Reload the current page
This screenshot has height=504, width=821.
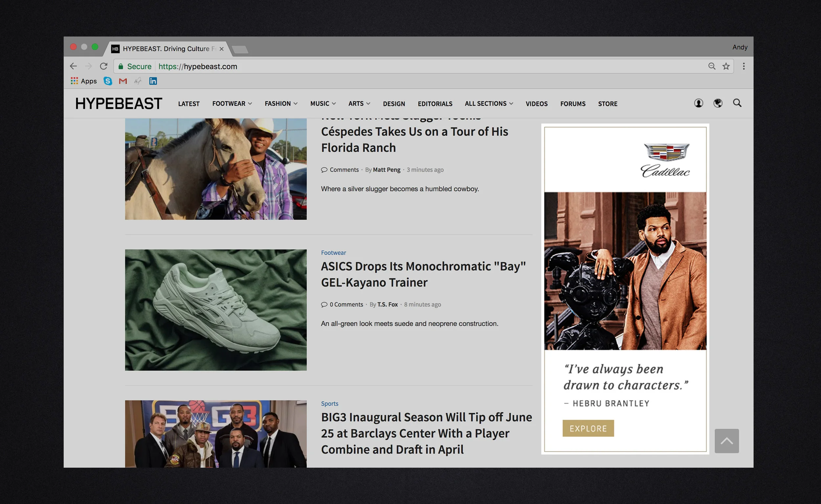pos(104,66)
